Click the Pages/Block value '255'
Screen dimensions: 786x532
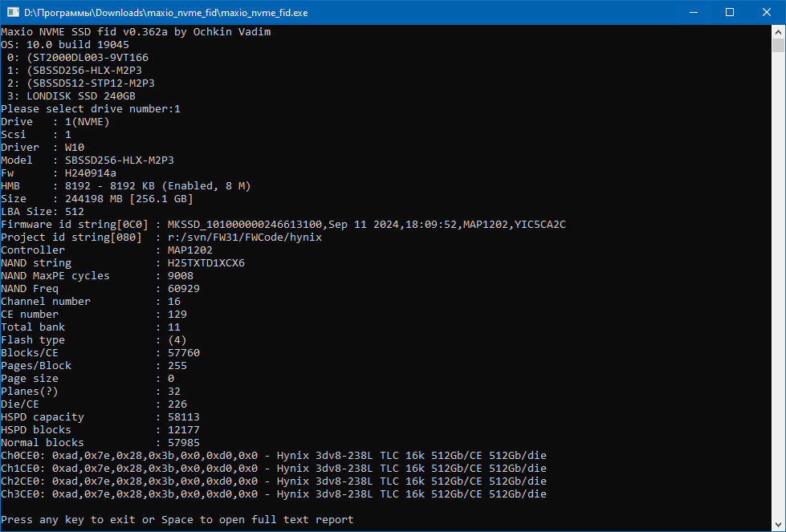177,366
